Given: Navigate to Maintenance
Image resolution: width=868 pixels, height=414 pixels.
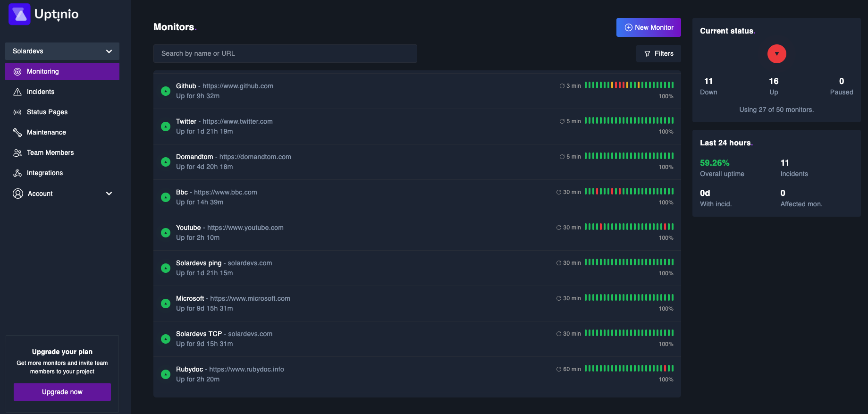Looking at the screenshot, I should 62,133.
